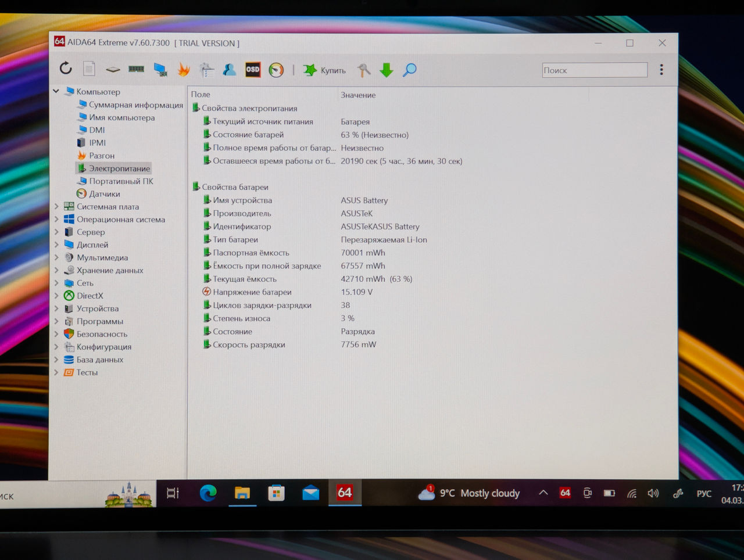Select the Состояние батарей row
The image size is (744, 560).
433,135
